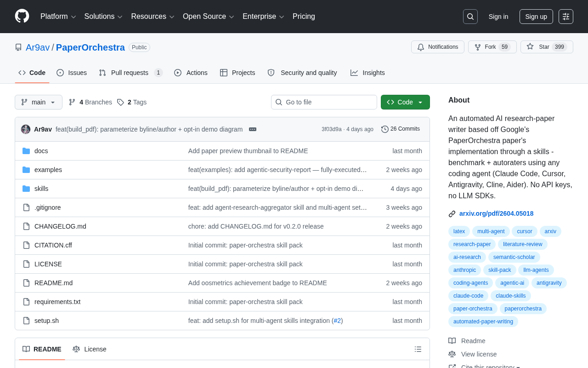Image resolution: width=588 pixels, height=368 pixels.
Task: Open the requirements.txt file
Action: (x=57, y=302)
